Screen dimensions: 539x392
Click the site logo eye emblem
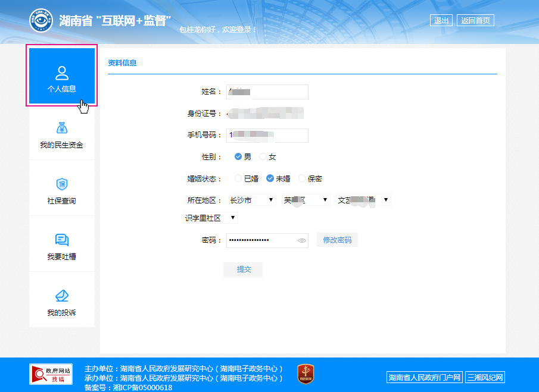point(41,21)
